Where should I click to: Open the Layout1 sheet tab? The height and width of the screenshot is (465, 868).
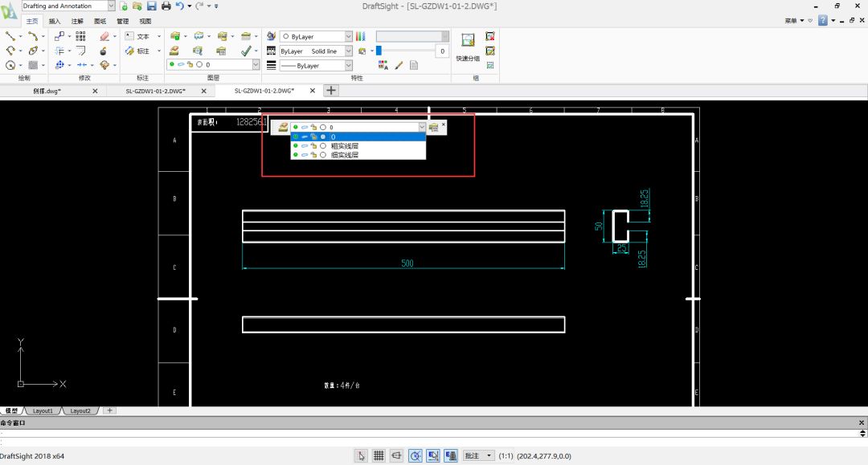point(43,411)
